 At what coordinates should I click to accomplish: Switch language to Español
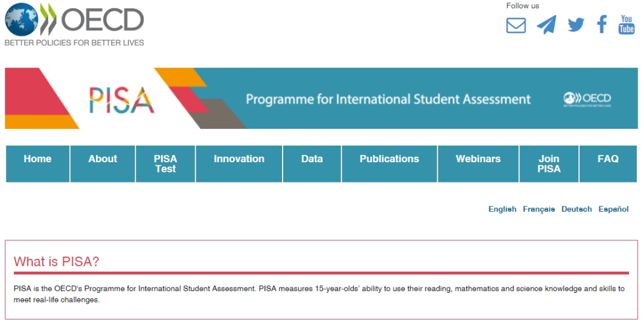click(x=614, y=209)
